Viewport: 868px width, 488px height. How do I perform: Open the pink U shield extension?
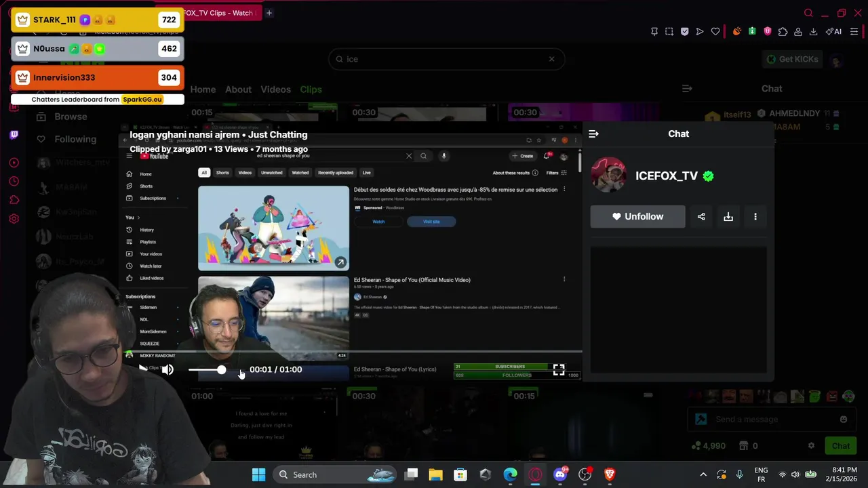pyautogui.click(x=768, y=31)
